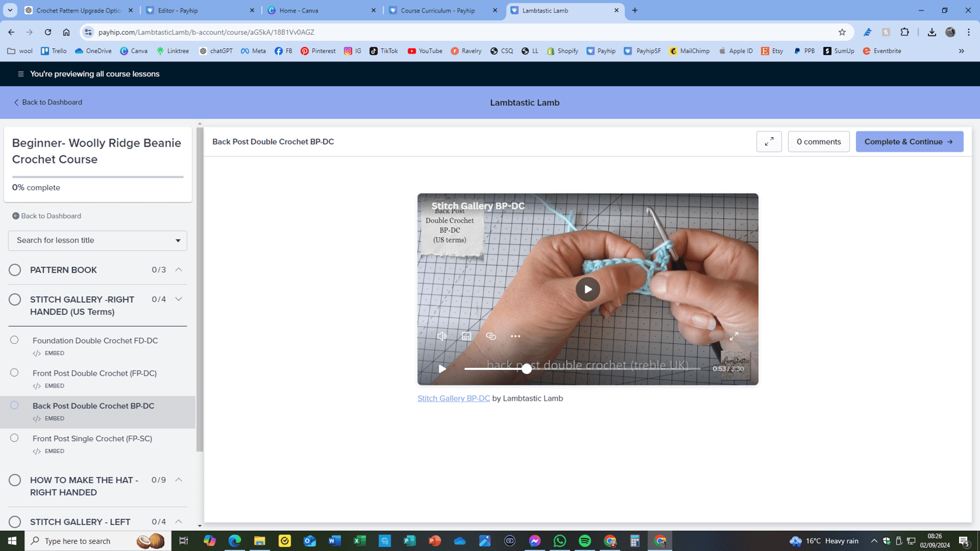Click the browser home icon

pos(66,32)
